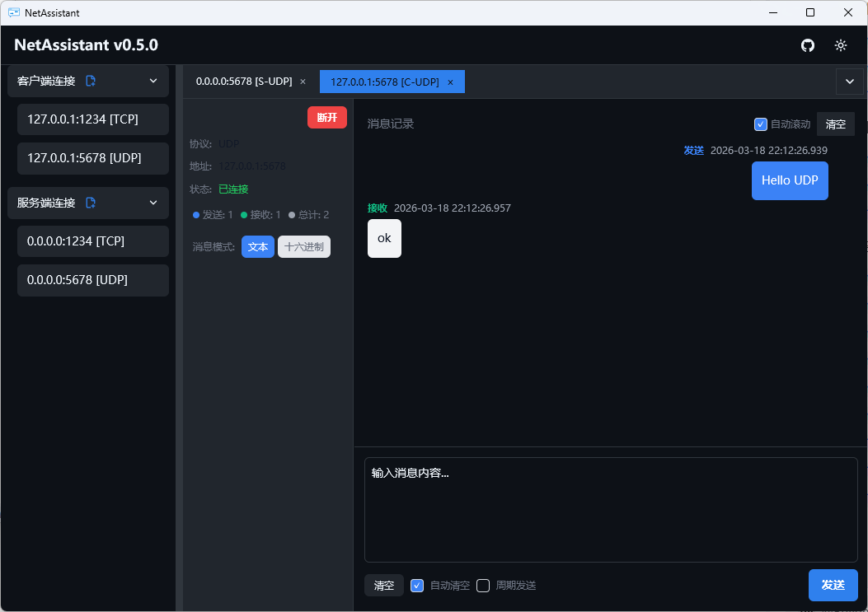This screenshot has height=612, width=868.
Task: Select the 127.0.0.1:5678 [C-UDP] tab
Action: click(x=383, y=82)
